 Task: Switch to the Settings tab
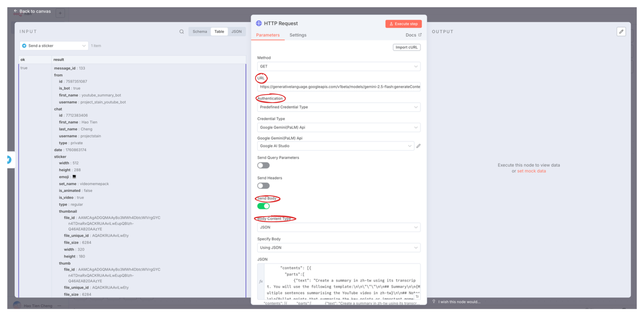pos(298,35)
